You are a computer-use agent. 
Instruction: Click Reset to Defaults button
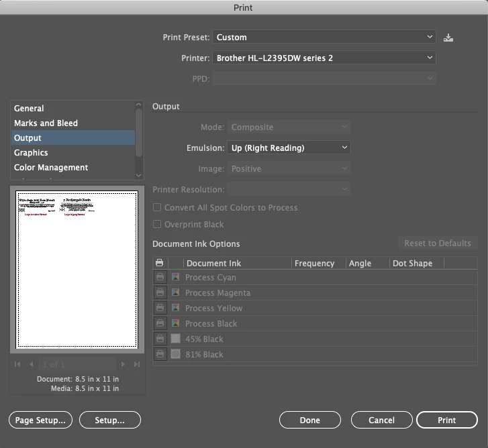point(438,243)
